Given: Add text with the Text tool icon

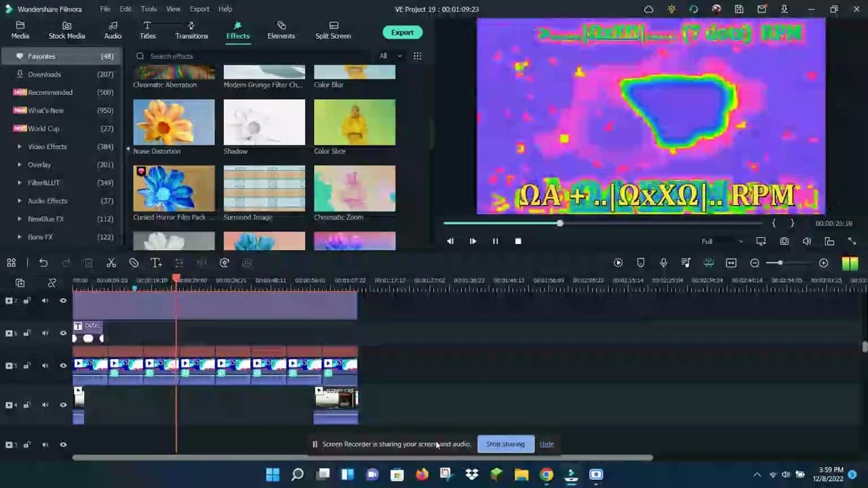Looking at the screenshot, I should pyautogui.click(x=156, y=263).
